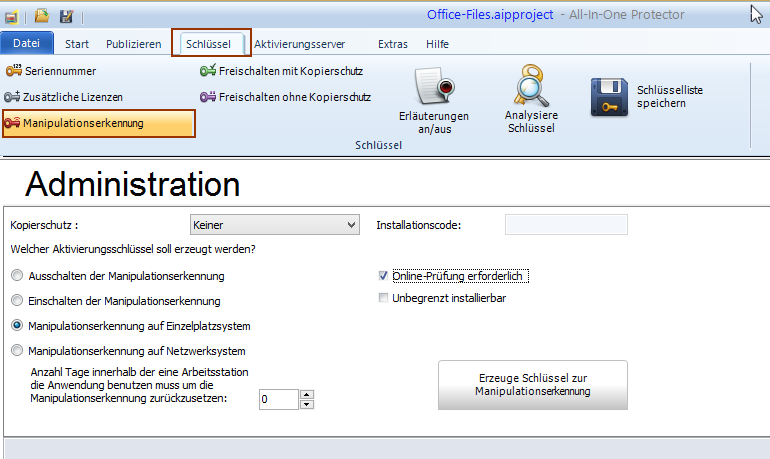Click the open folder icon in quick access toolbar
Viewport: 770px width, 459px height.
41,16
